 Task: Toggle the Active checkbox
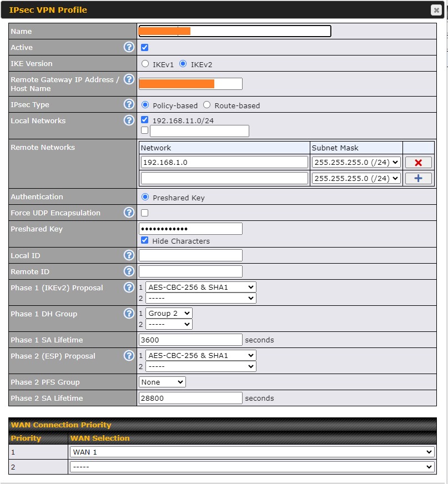pyautogui.click(x=144, y=47)
